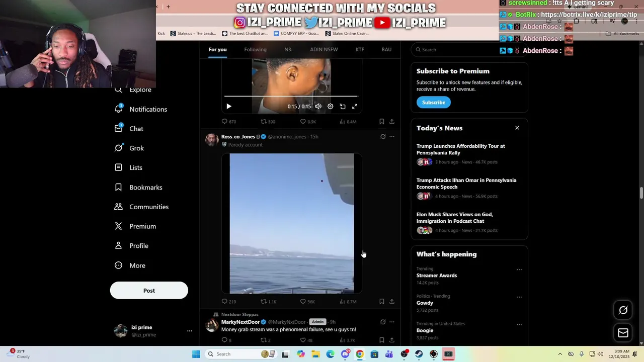The image size is (644, 362).
Task: Click the X search input field
Action: point(469,50)
